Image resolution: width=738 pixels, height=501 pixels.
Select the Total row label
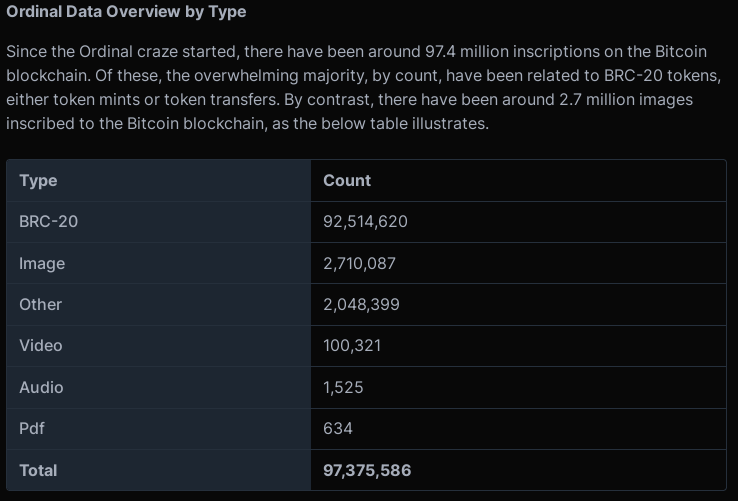coord(38,470)
